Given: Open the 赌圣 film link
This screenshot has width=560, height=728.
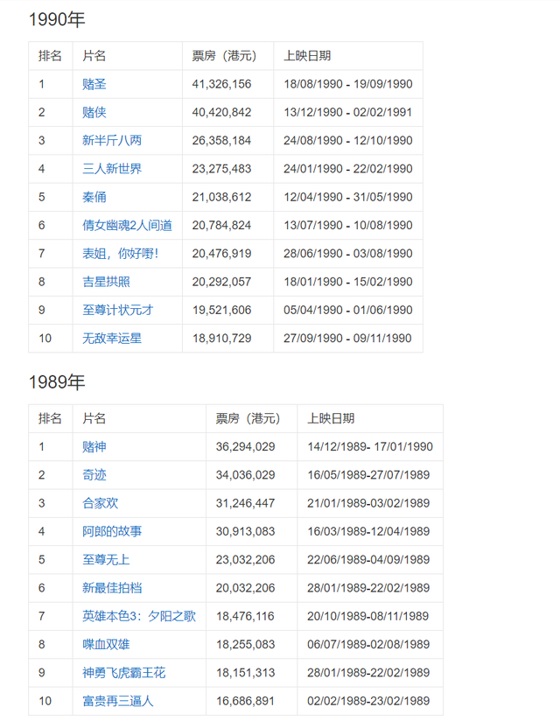Looking at the screenshot, I should click(x=94, y=84).
